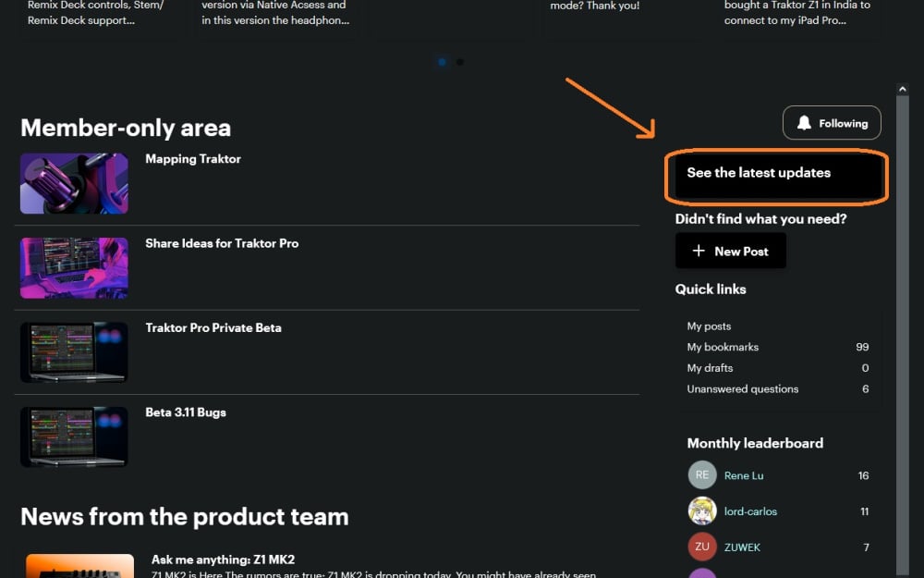
Task: Go to My posts quick link
Action: coord(709,326)
